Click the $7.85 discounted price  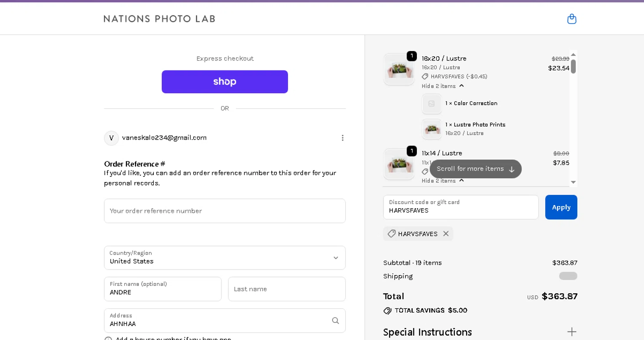561,163
